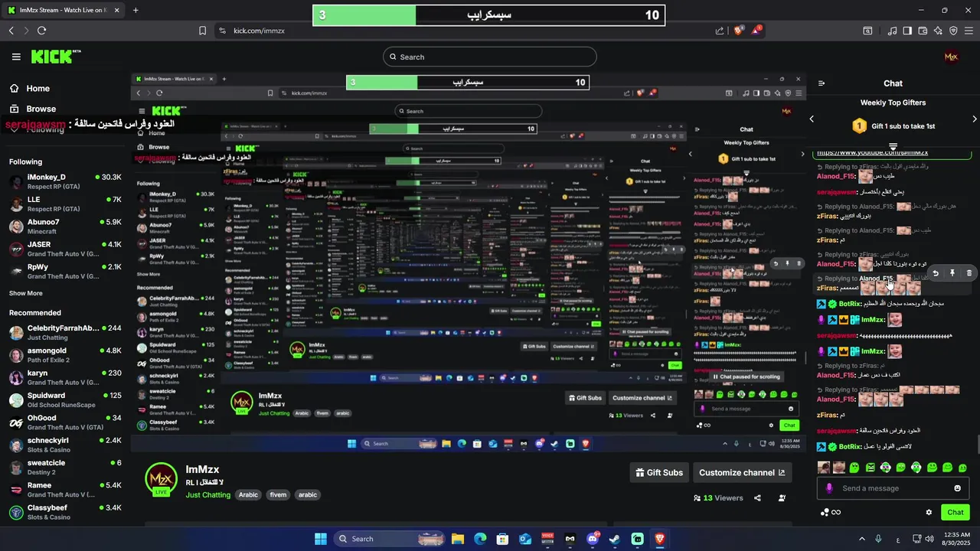Click into the Send a message field
The width and height of the screenshot is (980, 551).
(893, 488)
